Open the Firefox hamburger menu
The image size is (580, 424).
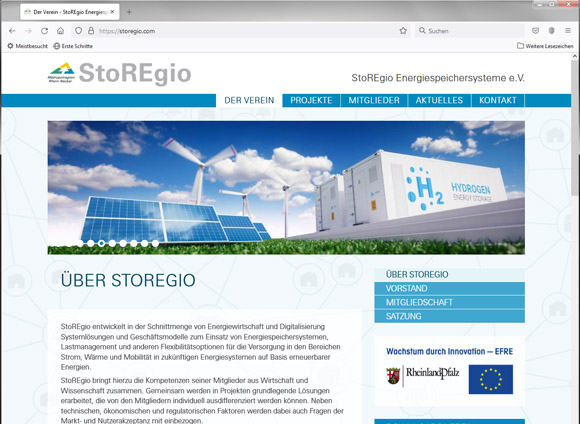[568, 31]
